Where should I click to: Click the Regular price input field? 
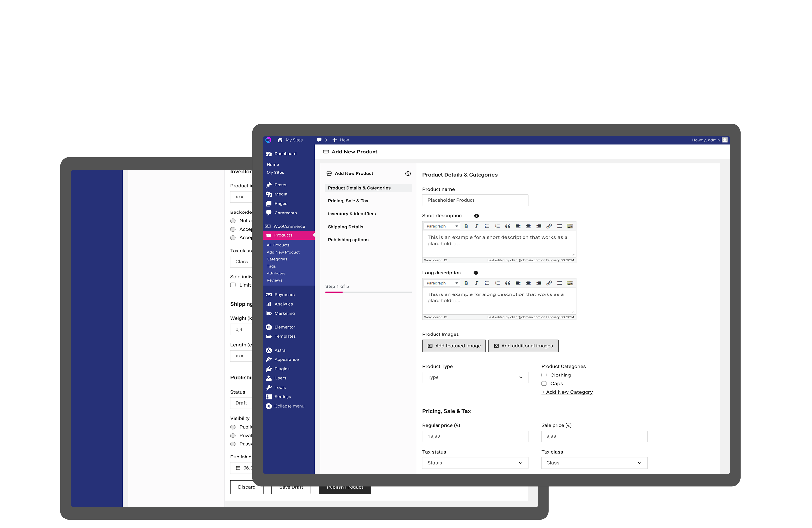475,436
